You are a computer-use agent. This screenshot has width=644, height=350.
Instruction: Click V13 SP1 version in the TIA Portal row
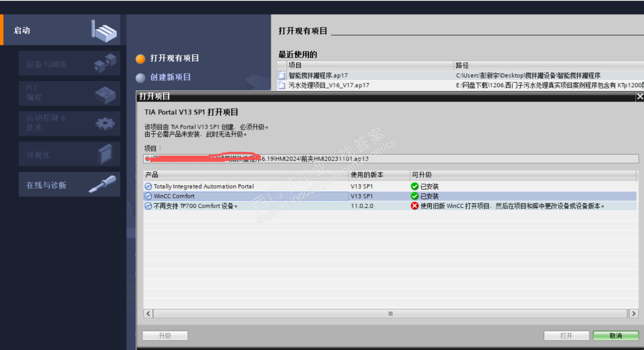[362, 187]
